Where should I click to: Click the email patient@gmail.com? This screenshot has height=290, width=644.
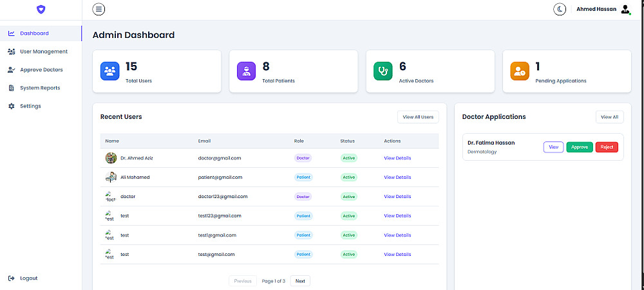(220, 177)
